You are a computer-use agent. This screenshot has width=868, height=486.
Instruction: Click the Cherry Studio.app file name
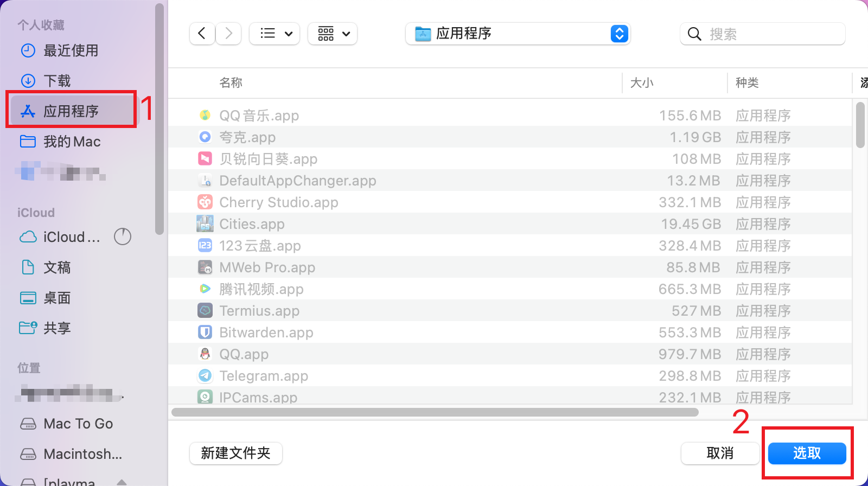[x=279, y=202]
